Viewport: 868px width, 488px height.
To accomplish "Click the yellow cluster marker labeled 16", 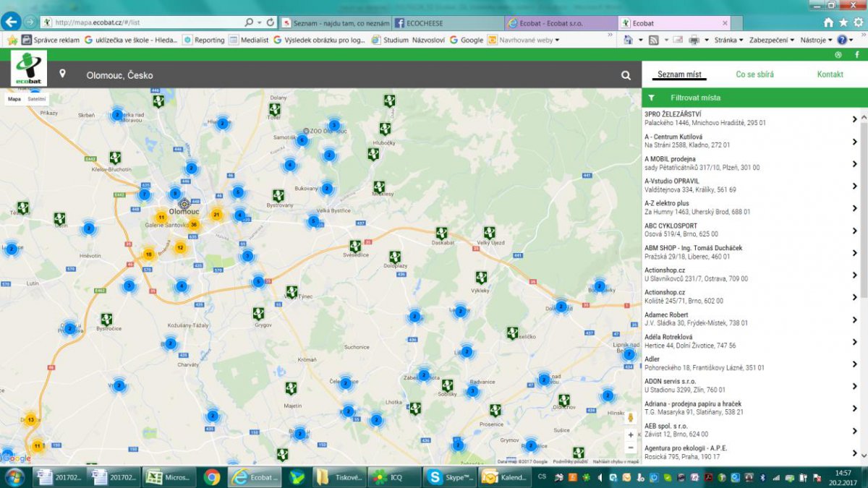I will pos(148,254).
